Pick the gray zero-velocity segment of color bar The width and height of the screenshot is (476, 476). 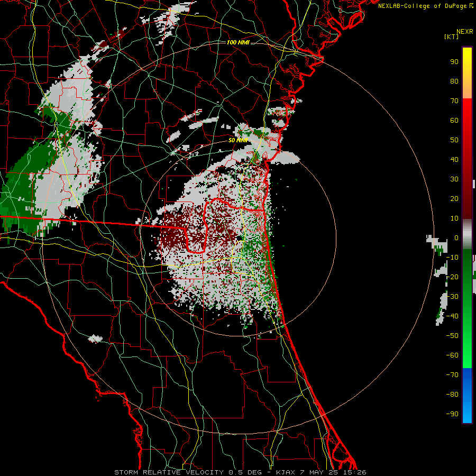pos(467,234)
